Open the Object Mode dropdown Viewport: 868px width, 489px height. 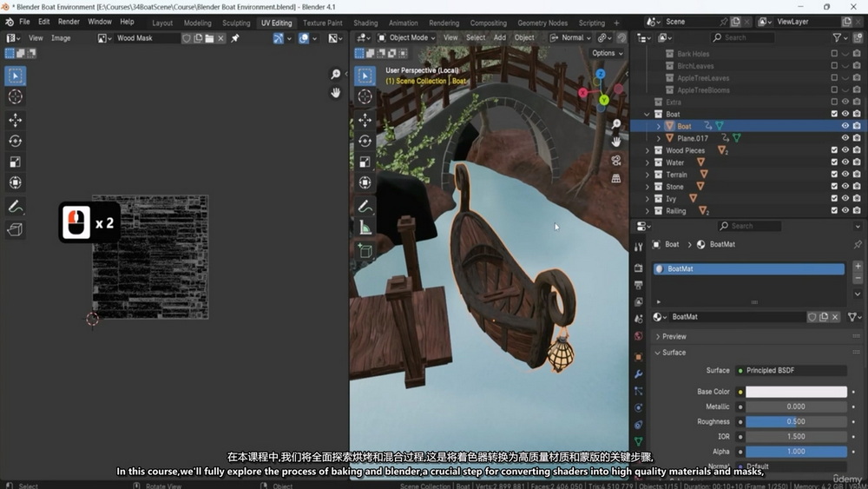pos(406,37)
